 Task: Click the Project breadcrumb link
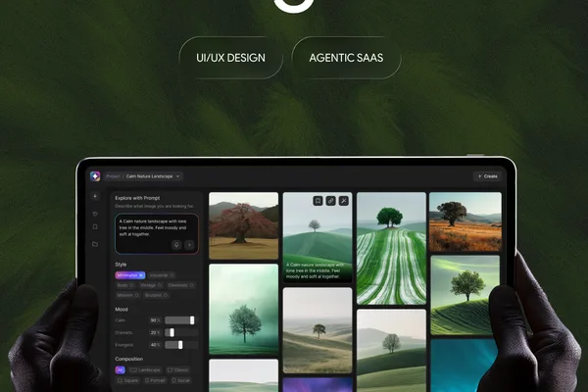pos(113,176)
